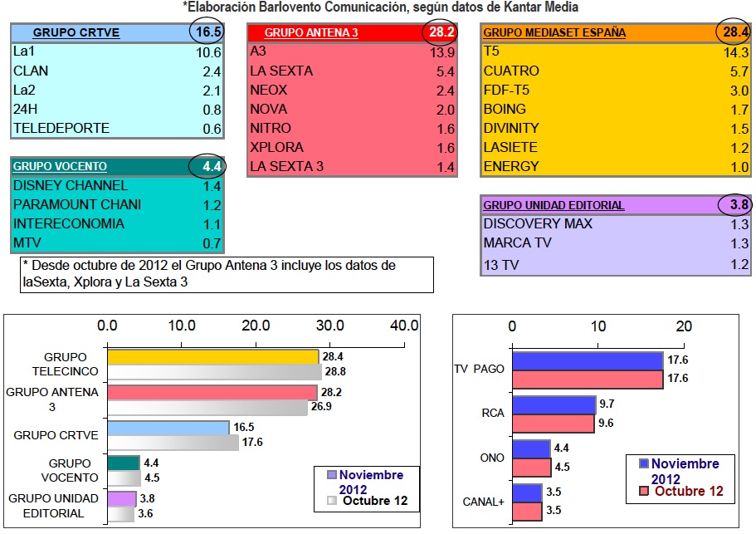Click the LASIETE row label
This screenshot has width=756, height=534.
tap(510, 147)
